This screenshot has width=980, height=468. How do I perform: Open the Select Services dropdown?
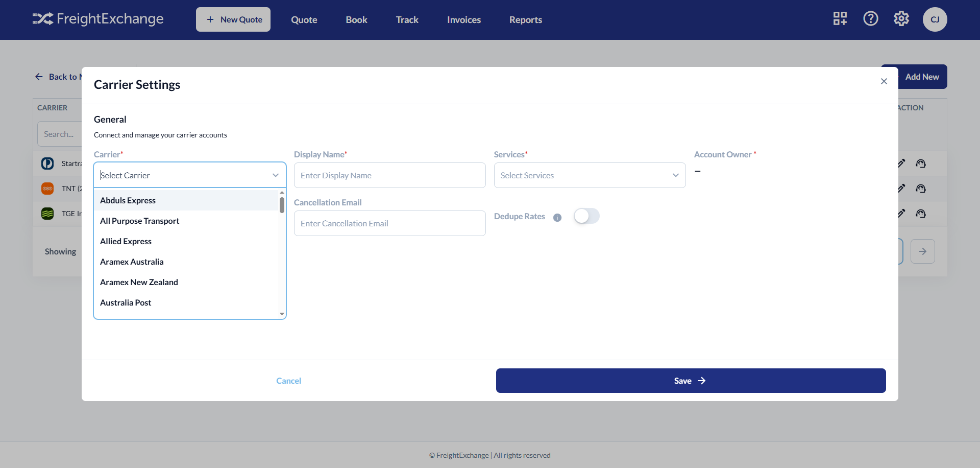tap(590, 175)
